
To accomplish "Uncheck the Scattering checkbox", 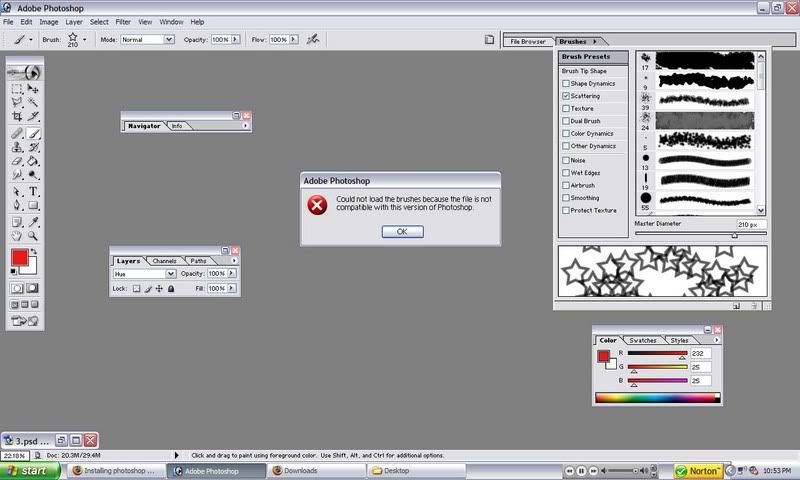I will click(566, 96).
